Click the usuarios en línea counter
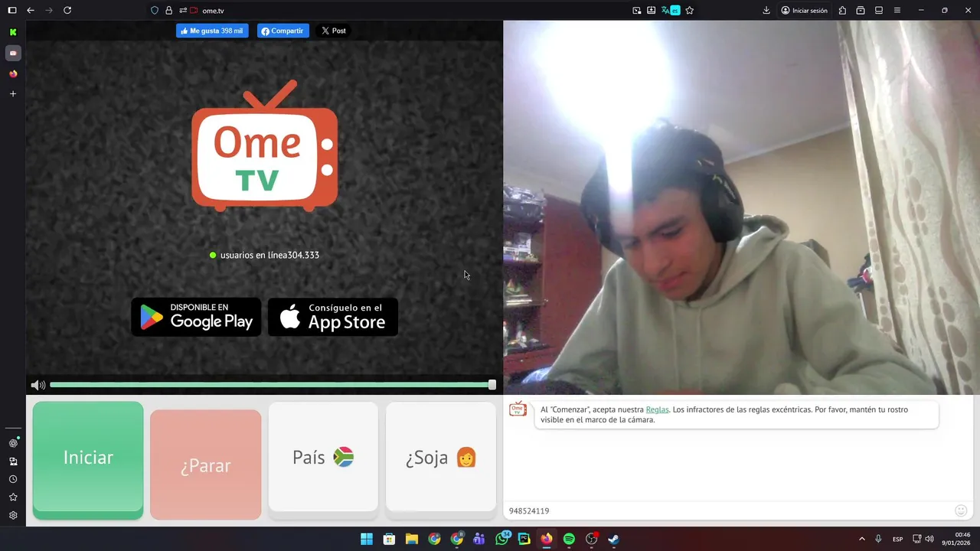Image resolution: width=980 pixels, height=551 pixels. point(264,255)
